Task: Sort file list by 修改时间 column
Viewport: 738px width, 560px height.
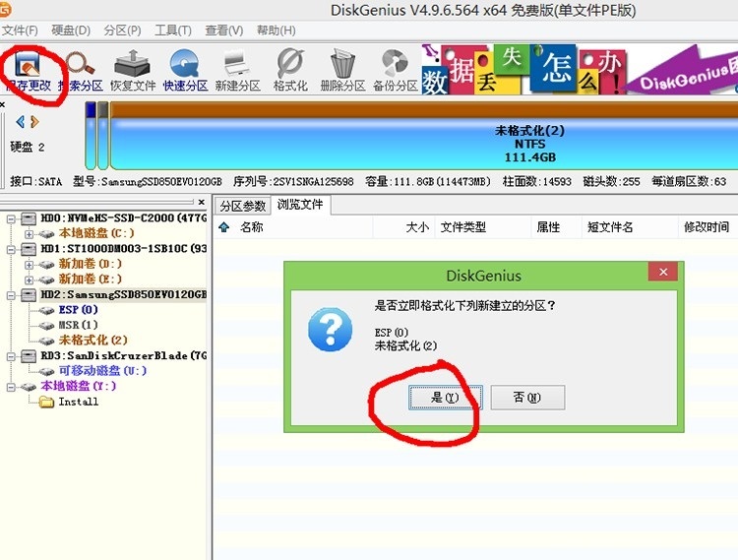Action: click(x=707, y=227)
